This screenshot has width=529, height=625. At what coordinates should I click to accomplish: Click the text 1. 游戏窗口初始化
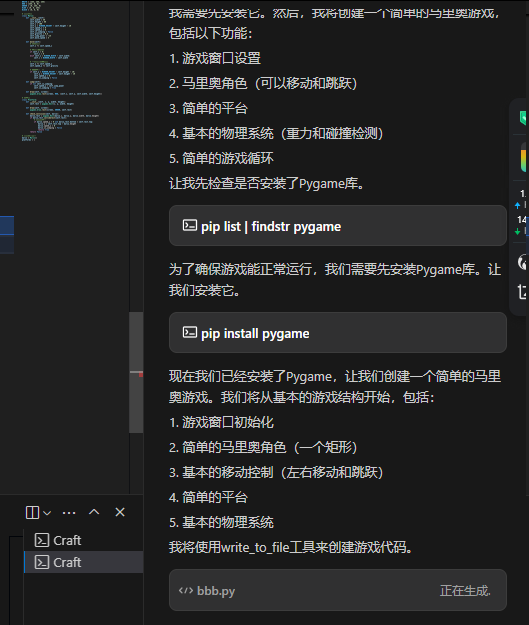(x=221, y=422)
